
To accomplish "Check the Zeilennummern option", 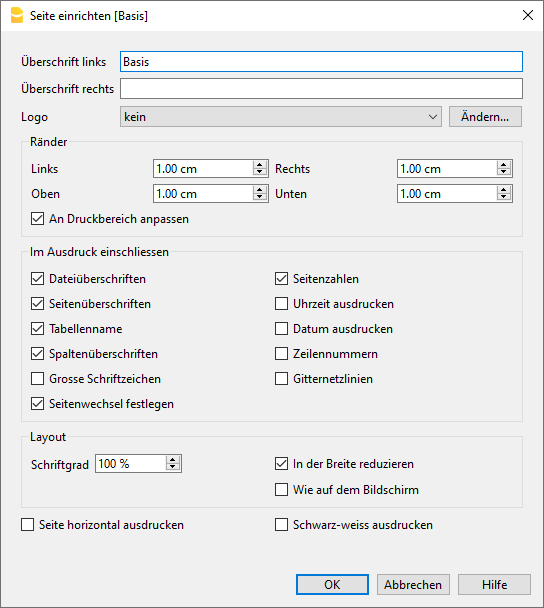I will point(281,354).
